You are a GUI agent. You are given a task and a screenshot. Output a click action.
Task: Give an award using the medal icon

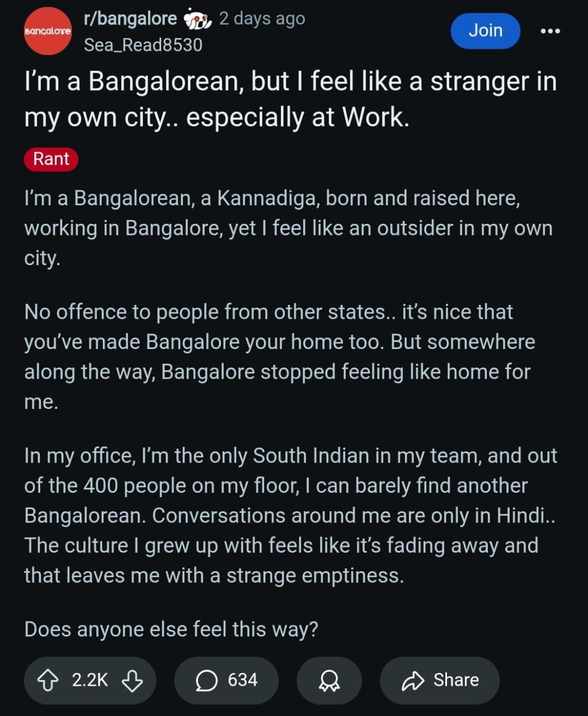tap(329, 680)
